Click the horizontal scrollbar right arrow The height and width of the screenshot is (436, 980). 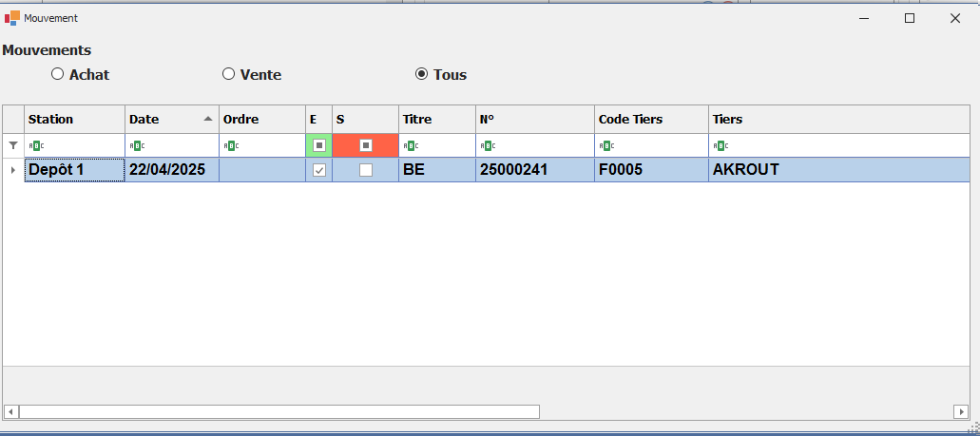point(962,411)
